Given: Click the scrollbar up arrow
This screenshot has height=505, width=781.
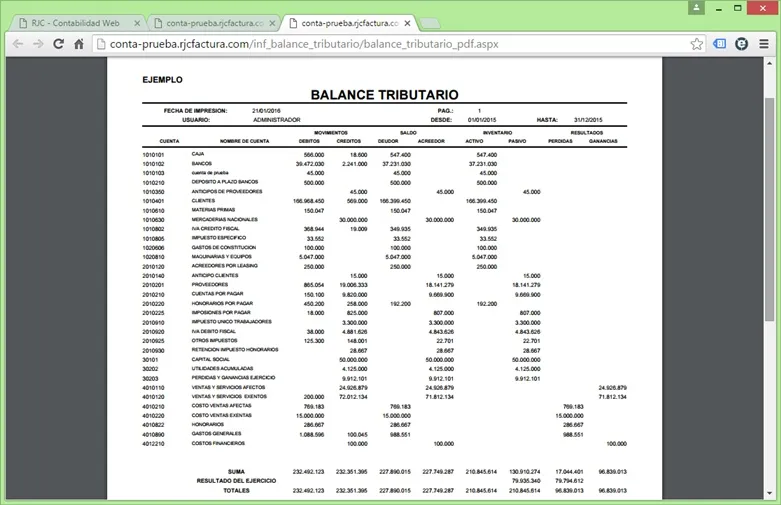Looking at the screenshot, I should pos(769,63).
